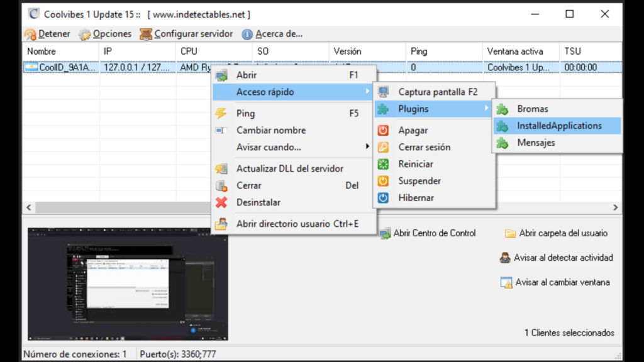Viewport: 644px width, 362px height.
Task: Click the status text Número de conexiones: 1
Action: 75,354
